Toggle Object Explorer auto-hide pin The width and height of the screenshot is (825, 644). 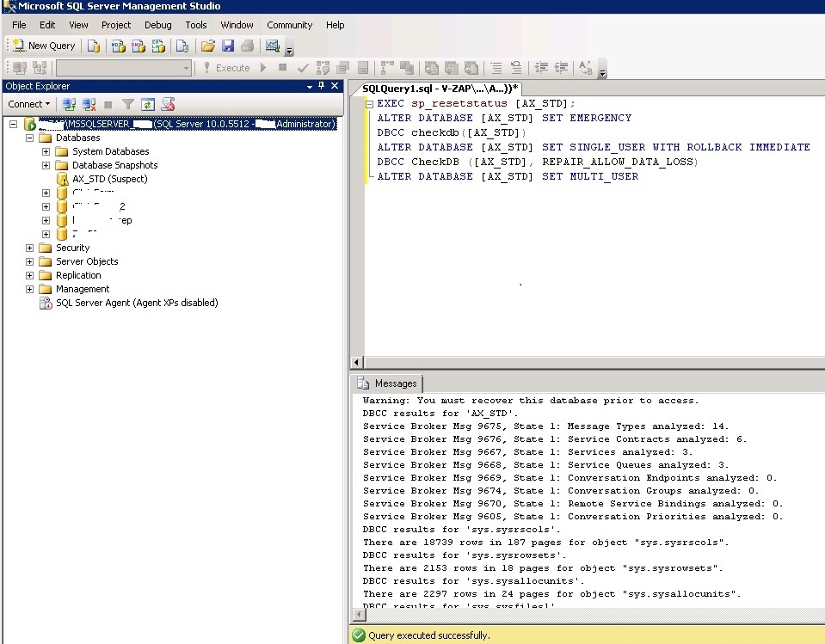click(322, 86)
